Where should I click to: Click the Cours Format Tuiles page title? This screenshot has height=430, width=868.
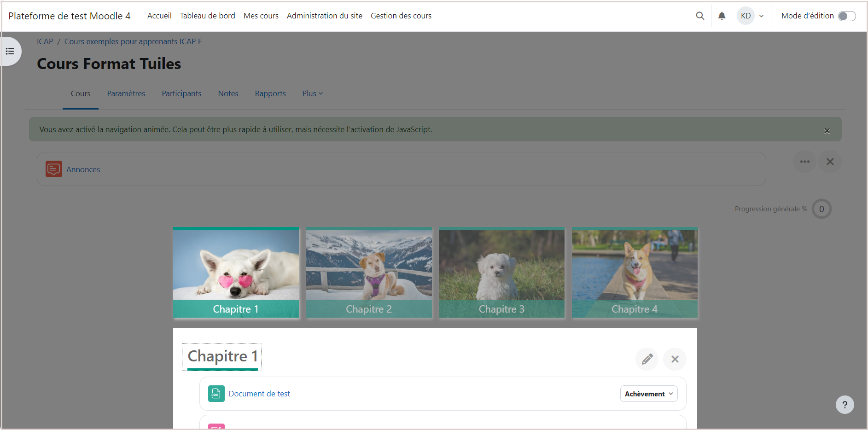point(109,64)
